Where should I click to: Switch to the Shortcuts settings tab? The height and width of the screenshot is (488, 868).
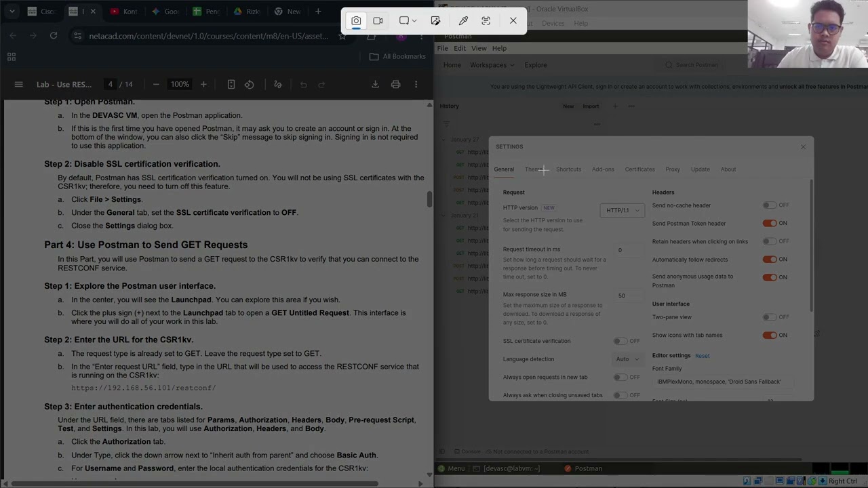tap(568, 169)
